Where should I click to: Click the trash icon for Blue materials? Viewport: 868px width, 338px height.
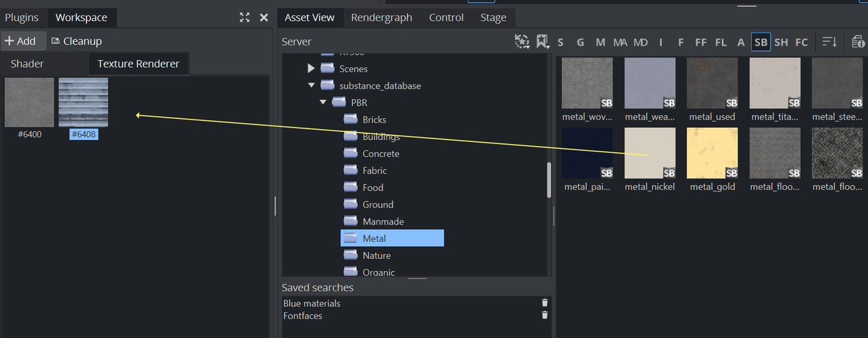(x=545, y=304)
